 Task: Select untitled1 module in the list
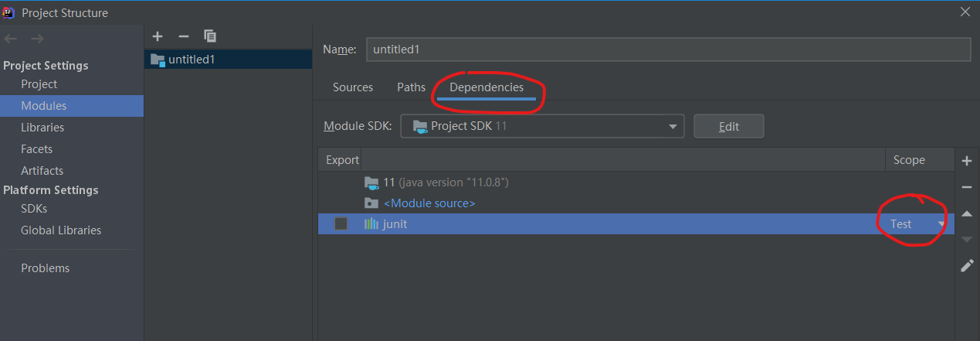click(192, 59)
